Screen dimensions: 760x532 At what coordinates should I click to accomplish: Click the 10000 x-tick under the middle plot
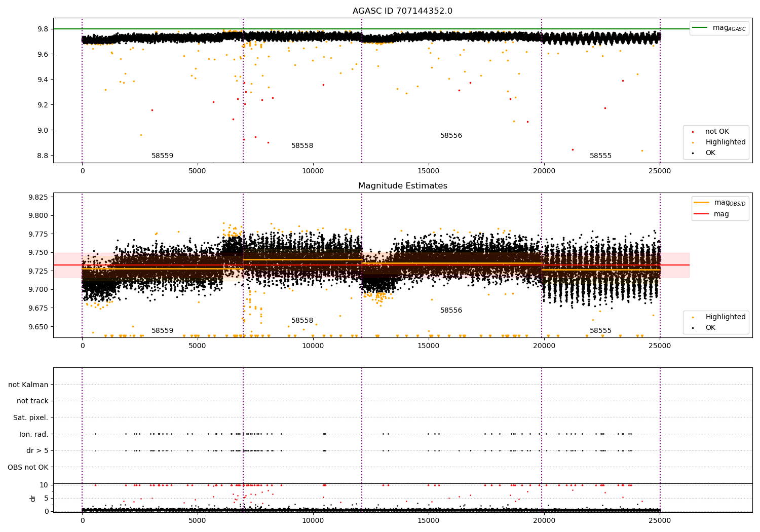313,346
